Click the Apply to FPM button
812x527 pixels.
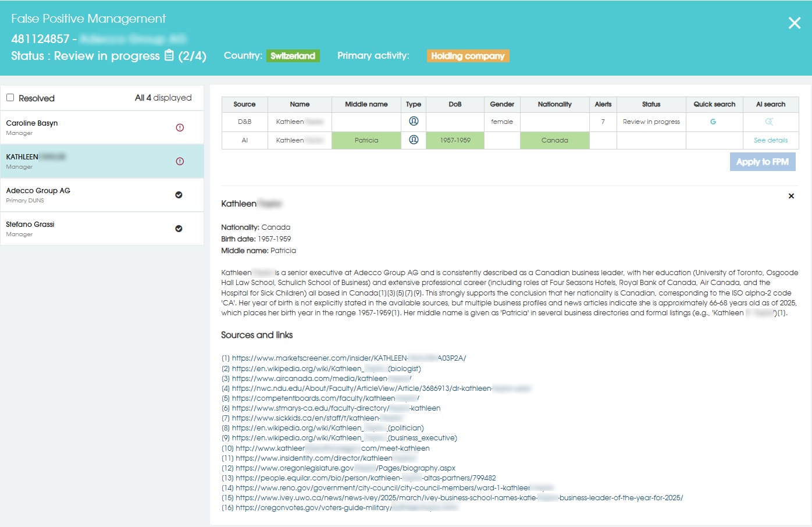coord(762,162)
